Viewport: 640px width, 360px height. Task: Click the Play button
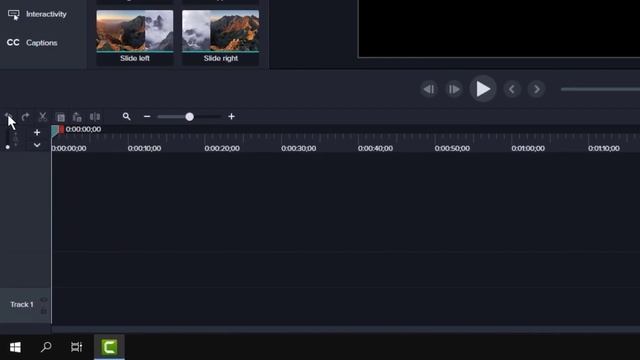pos(483,89)
